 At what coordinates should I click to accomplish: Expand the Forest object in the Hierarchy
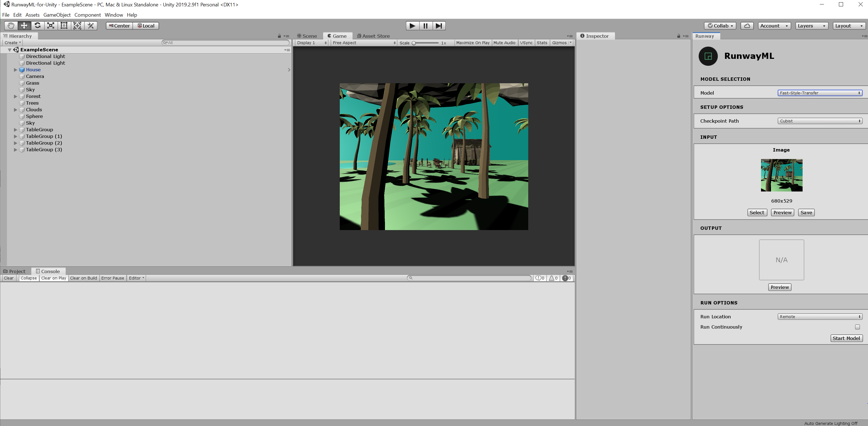click(x=16, y=97)
